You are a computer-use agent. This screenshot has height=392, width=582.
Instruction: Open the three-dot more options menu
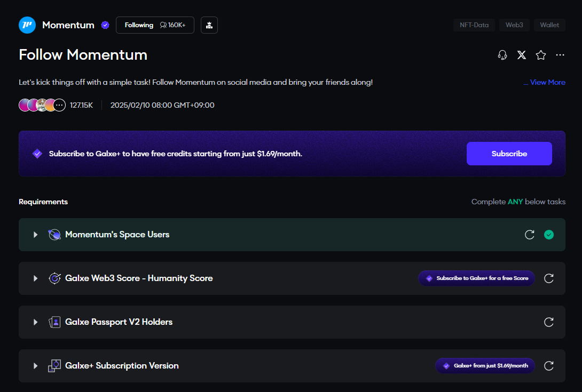[x=560, y=55]
